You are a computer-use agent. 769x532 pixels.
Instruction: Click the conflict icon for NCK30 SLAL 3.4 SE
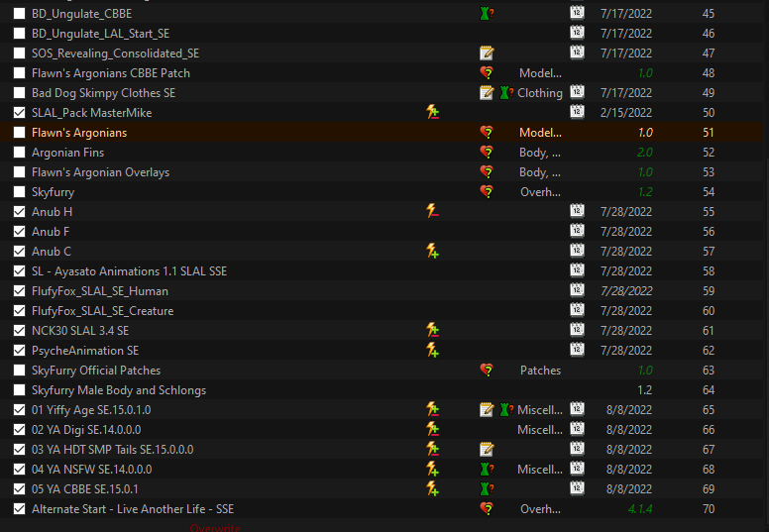(432, 331)
